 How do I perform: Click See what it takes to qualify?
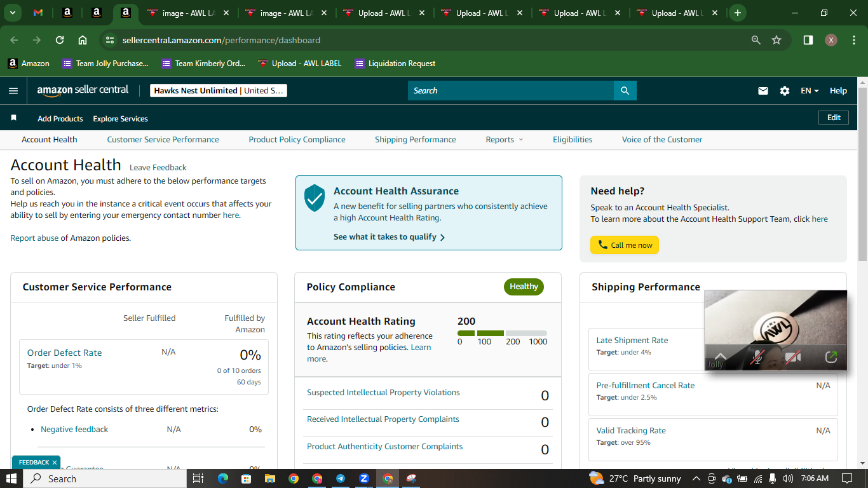[389, 237]
